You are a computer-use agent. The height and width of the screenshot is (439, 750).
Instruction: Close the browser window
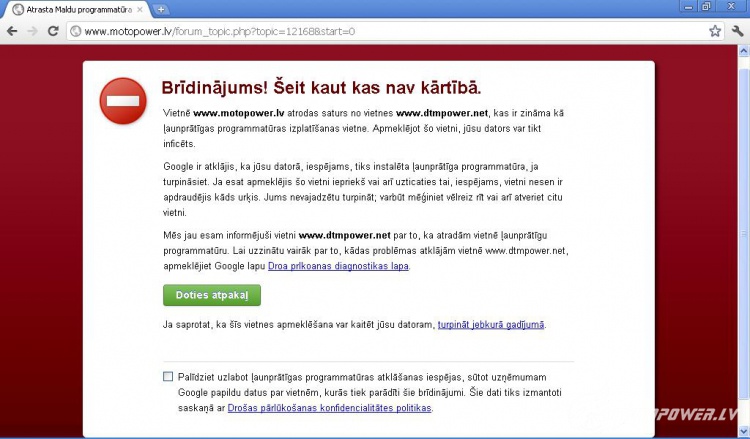click(x=731, y=6)
